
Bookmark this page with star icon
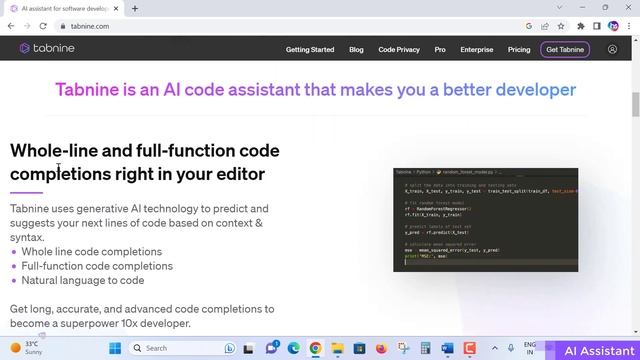point(561,26)
